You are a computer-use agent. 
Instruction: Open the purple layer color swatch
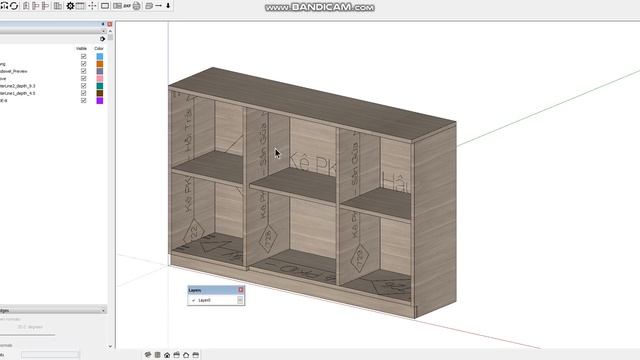100,100
